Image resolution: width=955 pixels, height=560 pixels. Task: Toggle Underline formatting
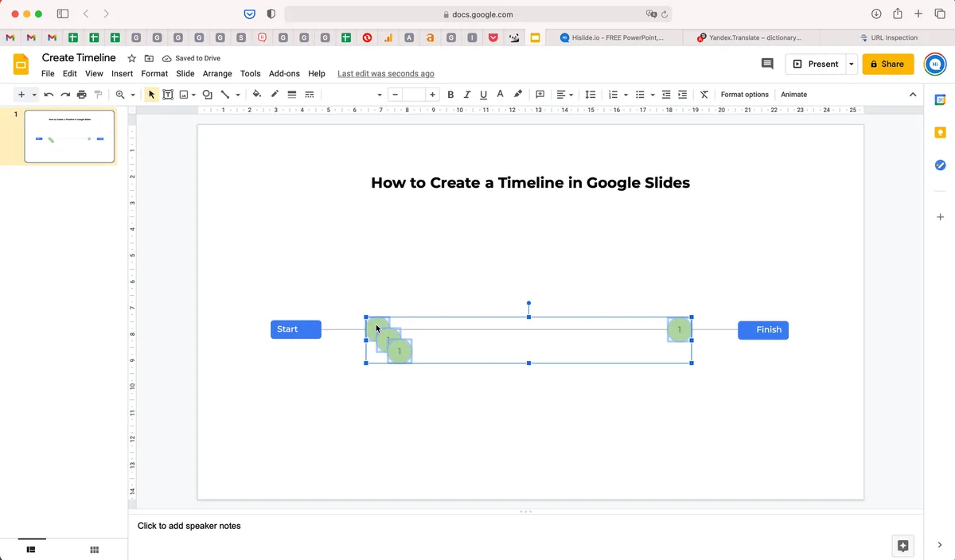pyautogui.click(x=483, y=95)
